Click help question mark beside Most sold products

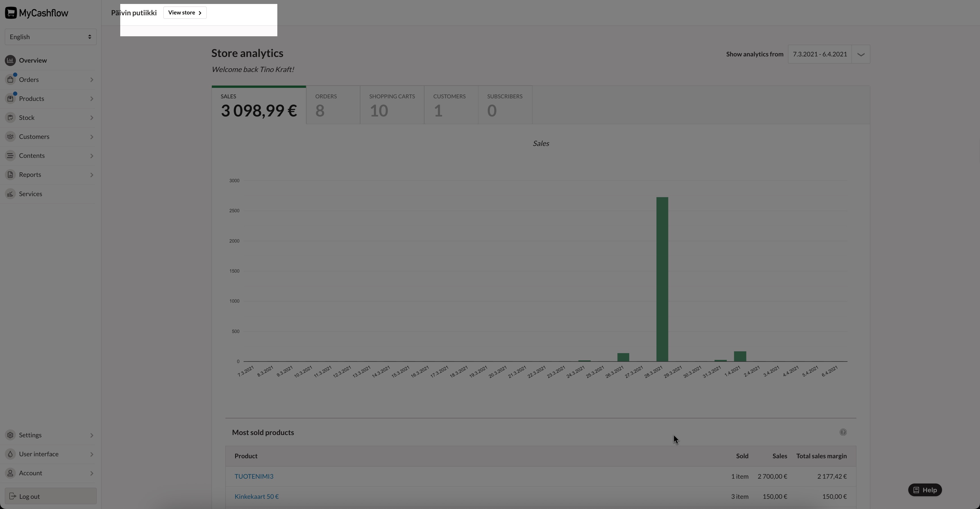point(843,432)
